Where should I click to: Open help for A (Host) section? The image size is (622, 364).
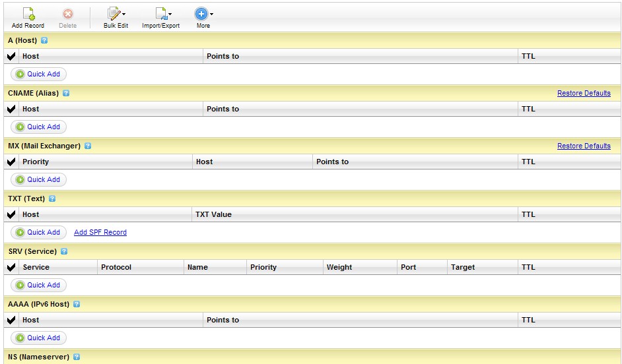click(x=44, y=40)
